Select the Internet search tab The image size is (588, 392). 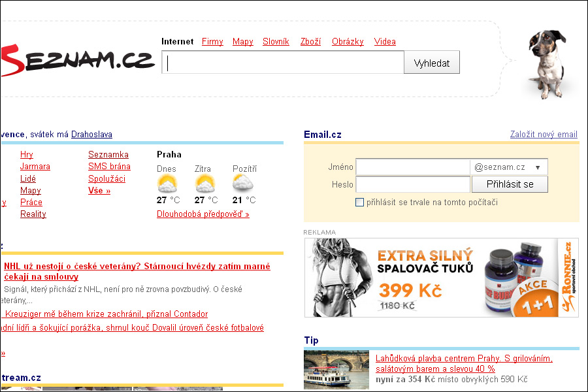177,42
